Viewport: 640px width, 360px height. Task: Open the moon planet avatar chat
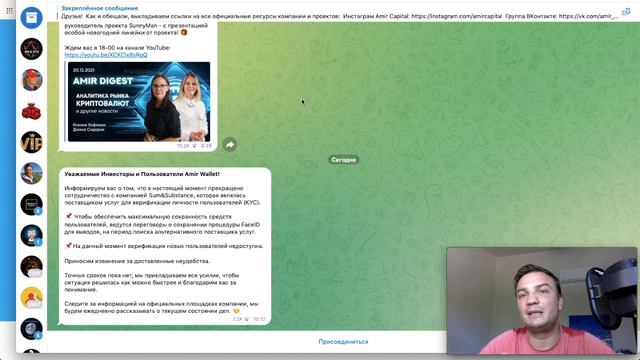click(x=31, y=329)
